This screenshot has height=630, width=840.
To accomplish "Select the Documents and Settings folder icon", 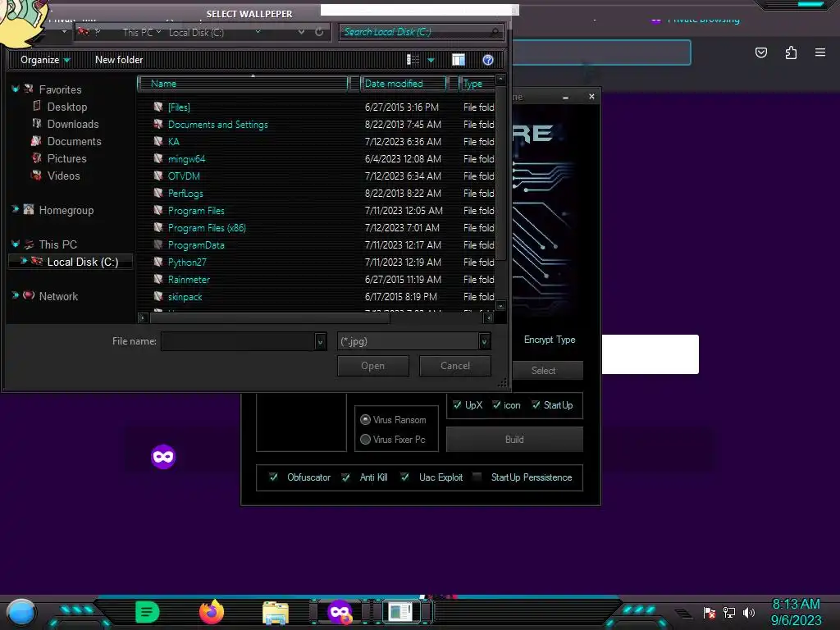I will point(158,124).
